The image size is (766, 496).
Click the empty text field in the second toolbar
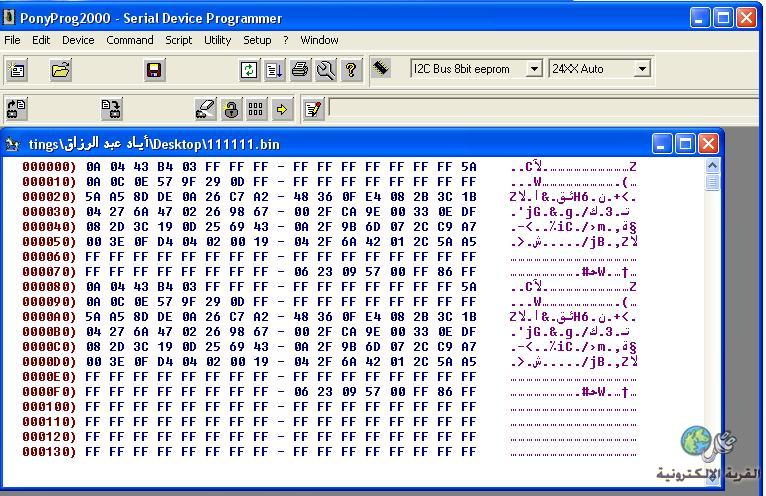tap(543, 108)
